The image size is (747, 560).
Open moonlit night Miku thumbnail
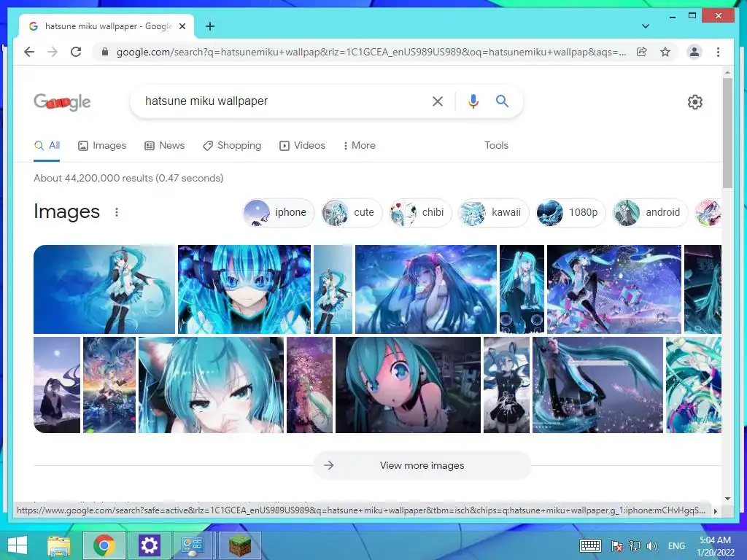[x=57, y=385]
